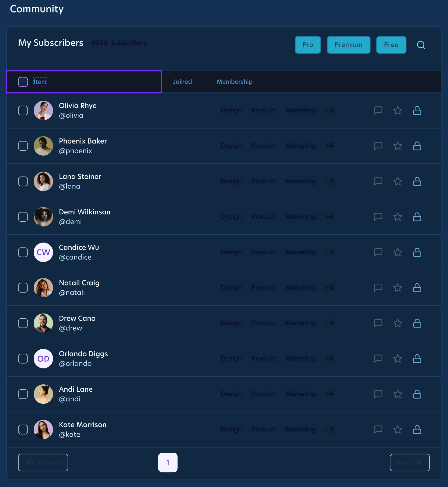Image resolution: width=448 pixels, height=487 pixels.
Task: Select Demi Wilkinson's checkbox
Action: tap(23, 217)
